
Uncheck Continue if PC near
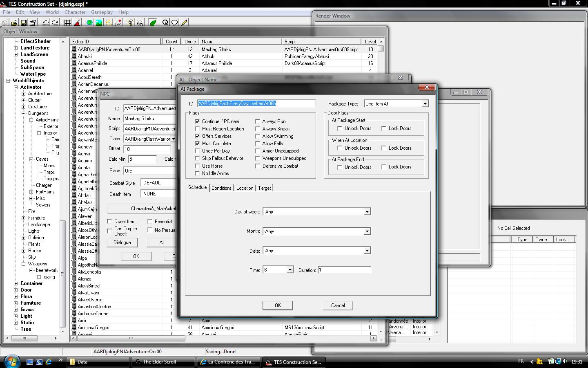198,121
